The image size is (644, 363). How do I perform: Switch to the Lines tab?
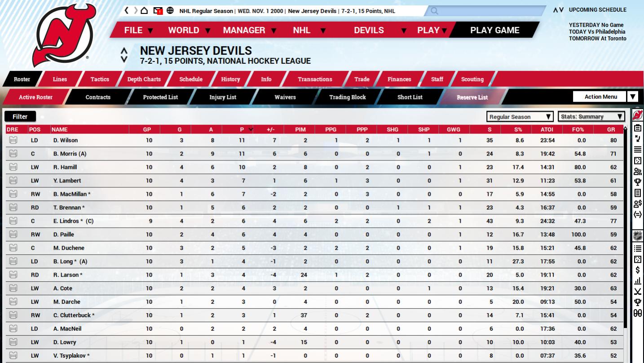[60, 79]
